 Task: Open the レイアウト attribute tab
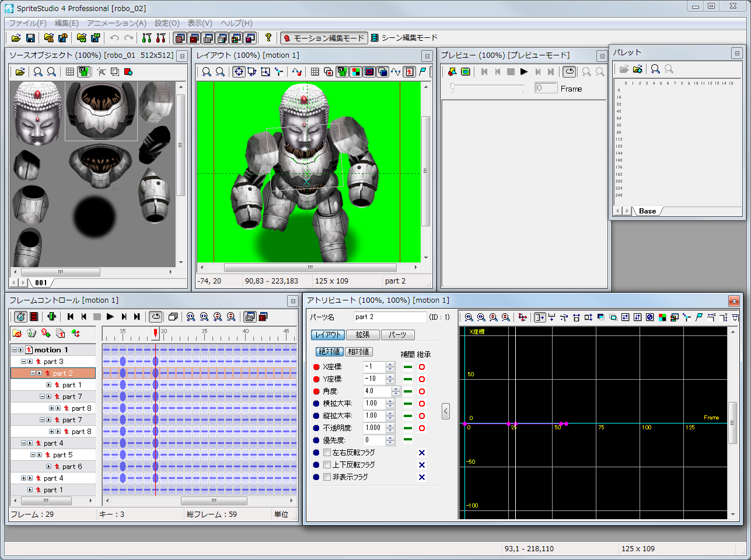(328, 335)
